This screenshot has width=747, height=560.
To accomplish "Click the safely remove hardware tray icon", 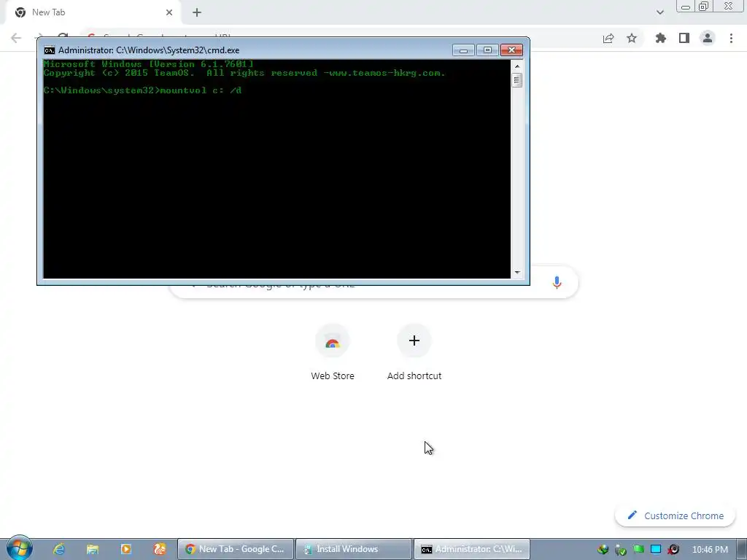I will [x=620, y=550].
